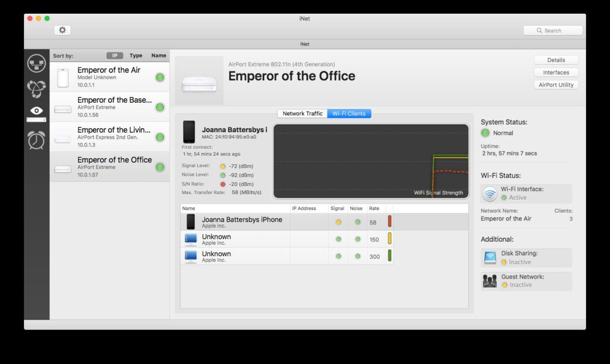Sort device list by IP
This screenshot has width=610, height=364.
tap(115, 55)
